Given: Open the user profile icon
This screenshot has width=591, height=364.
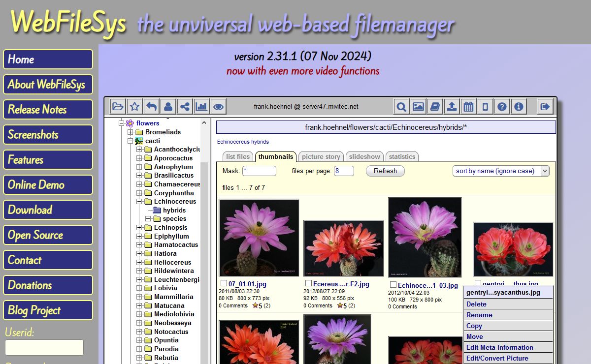Looking at the screenshot, I should (x=168, y=106).
